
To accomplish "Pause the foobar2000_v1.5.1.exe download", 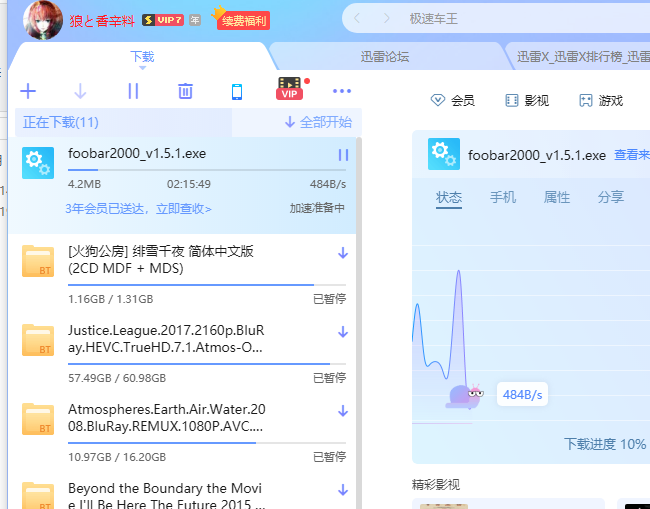I will (x=343, y=155).
